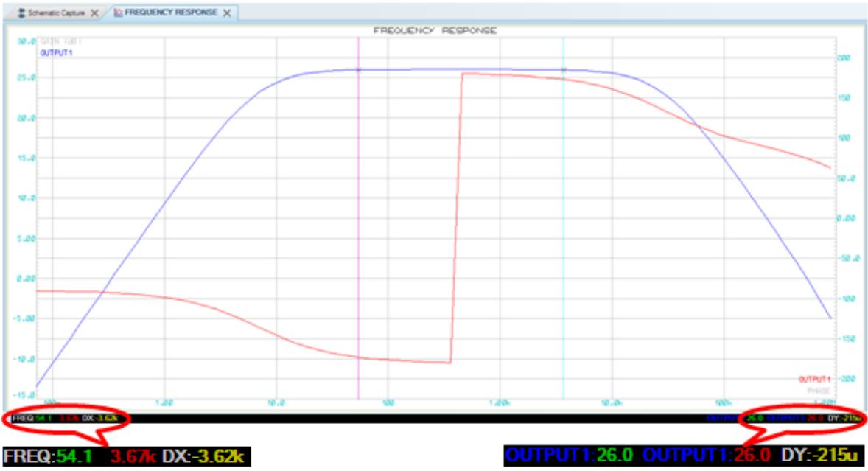Click the Schematic Capture tab icon
The image size is (868, 471).
pyautogui.click(x=21, y=13)
